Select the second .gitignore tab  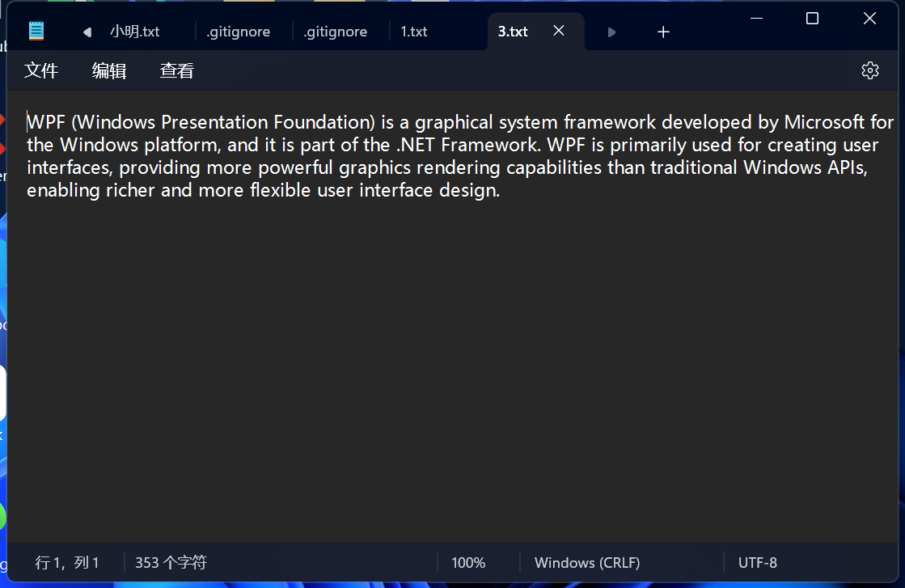pos(336,31)
